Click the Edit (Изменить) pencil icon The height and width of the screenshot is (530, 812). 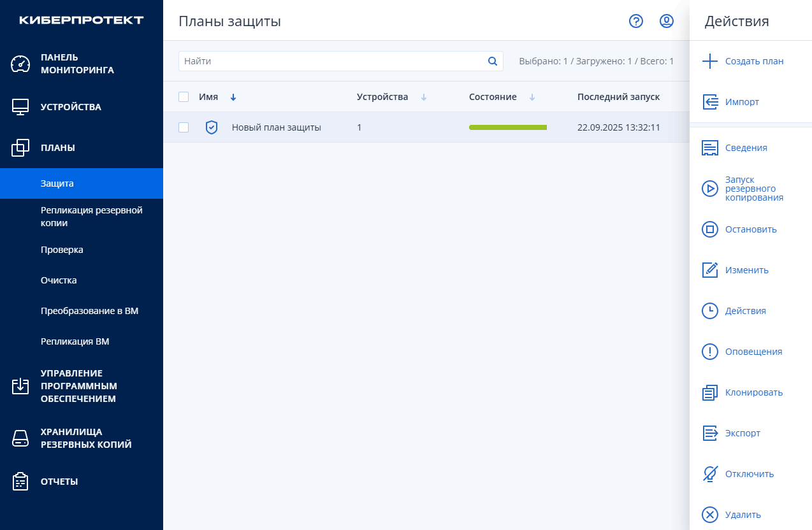pos(709,270)
